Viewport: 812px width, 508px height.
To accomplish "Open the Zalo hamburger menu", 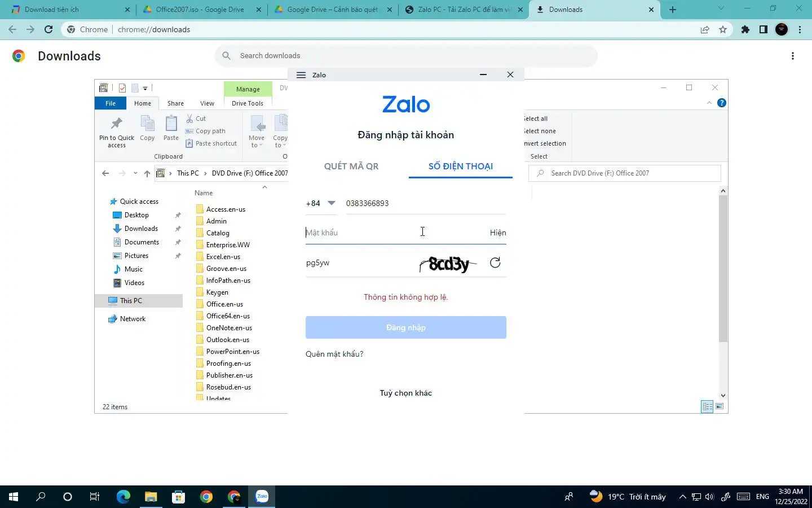I will (x=301, y=75).
